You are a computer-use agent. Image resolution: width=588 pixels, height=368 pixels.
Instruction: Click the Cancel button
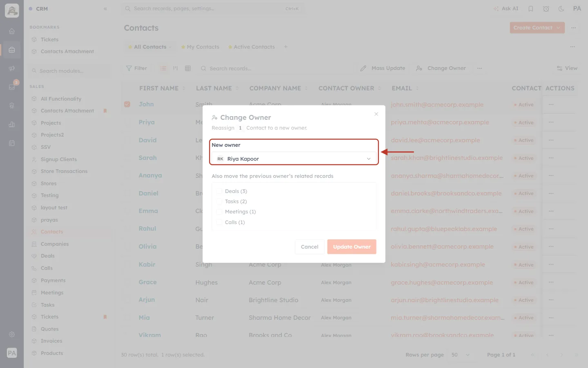tap(310, 247)
